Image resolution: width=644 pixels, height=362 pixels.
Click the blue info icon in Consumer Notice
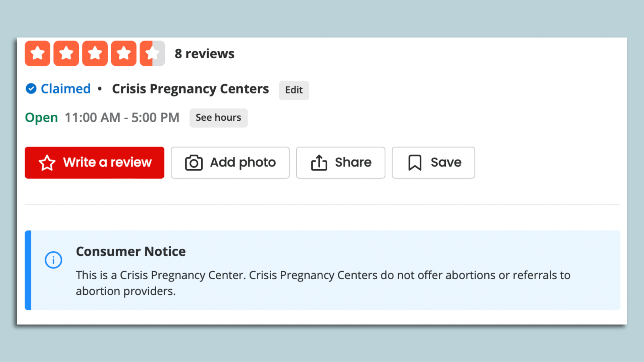[53, 259]
